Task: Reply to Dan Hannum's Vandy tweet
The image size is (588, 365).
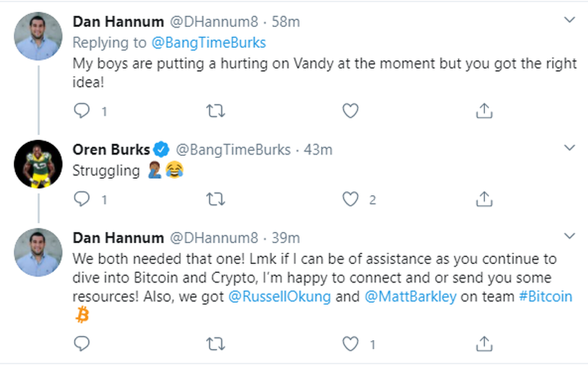Action: pos(82,111)
